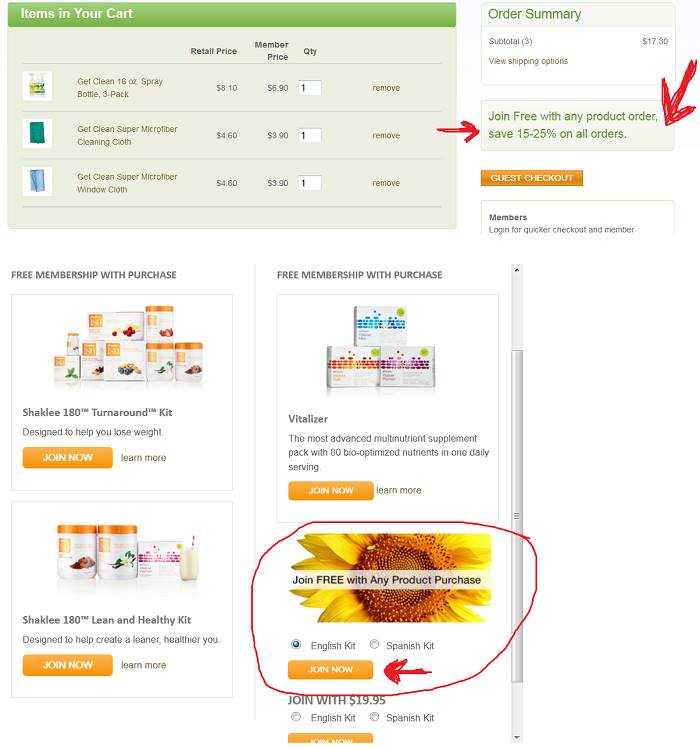Click the scrollbar up arrow
Screen dimensions: 700x748
[x=517, y=270]
